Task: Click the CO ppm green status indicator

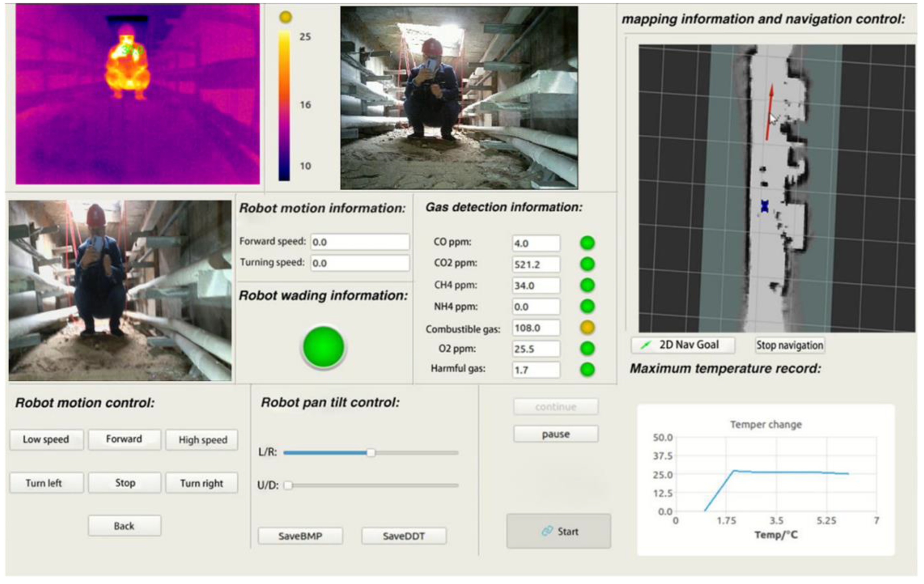Action: point(587,243)
